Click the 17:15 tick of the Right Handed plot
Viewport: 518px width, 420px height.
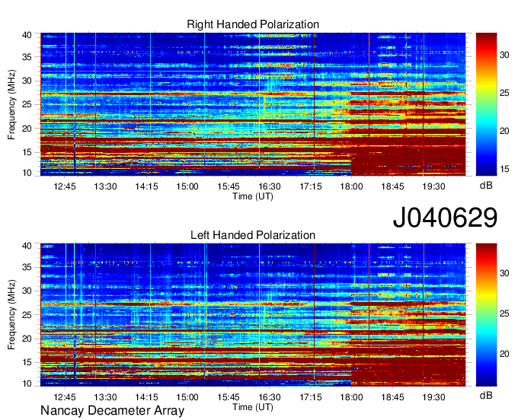(311, 186)
